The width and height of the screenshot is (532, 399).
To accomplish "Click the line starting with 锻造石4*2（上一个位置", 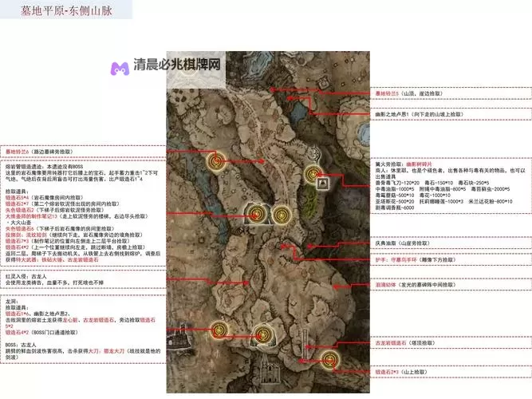I will (75, 247).
